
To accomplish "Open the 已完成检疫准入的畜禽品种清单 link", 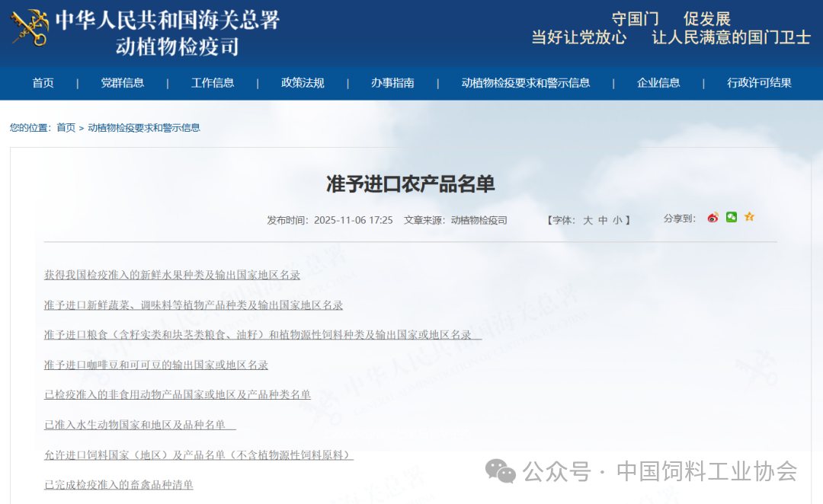I will [119, 484].
